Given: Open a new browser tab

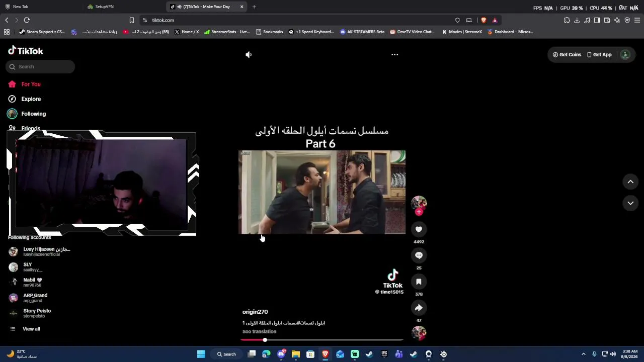Looking at the screenshot, I should [x=254, y=7].
